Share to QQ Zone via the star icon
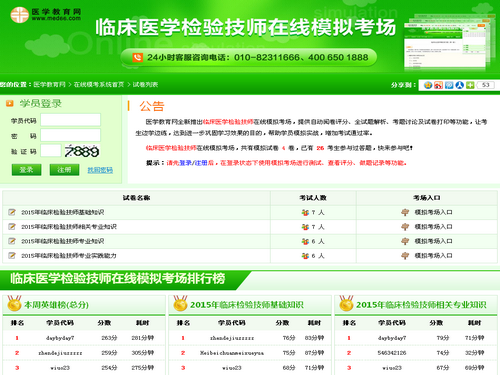The image size is (500, 375). (x=428, y=85)
